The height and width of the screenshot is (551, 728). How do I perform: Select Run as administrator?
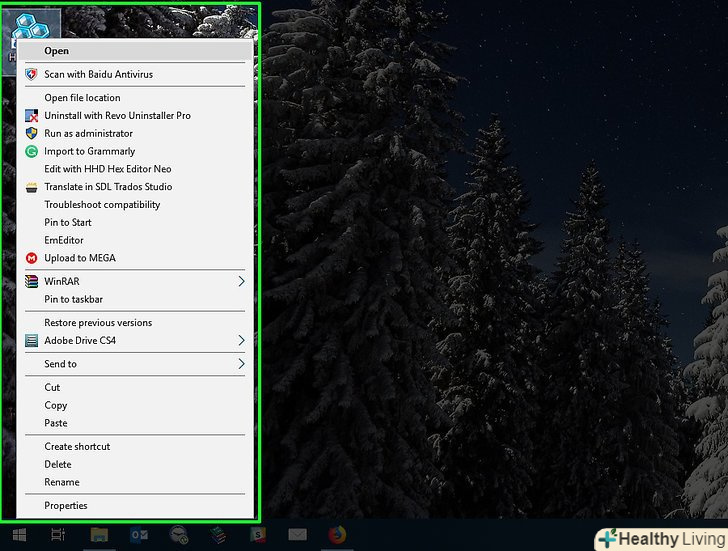click(x=88, y=134)
